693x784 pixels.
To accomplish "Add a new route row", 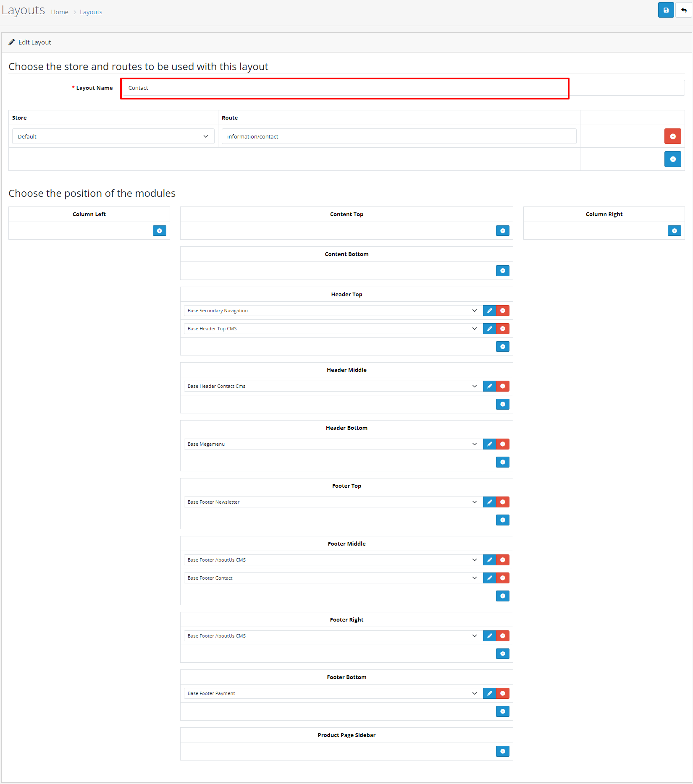I will click(672, 159).
